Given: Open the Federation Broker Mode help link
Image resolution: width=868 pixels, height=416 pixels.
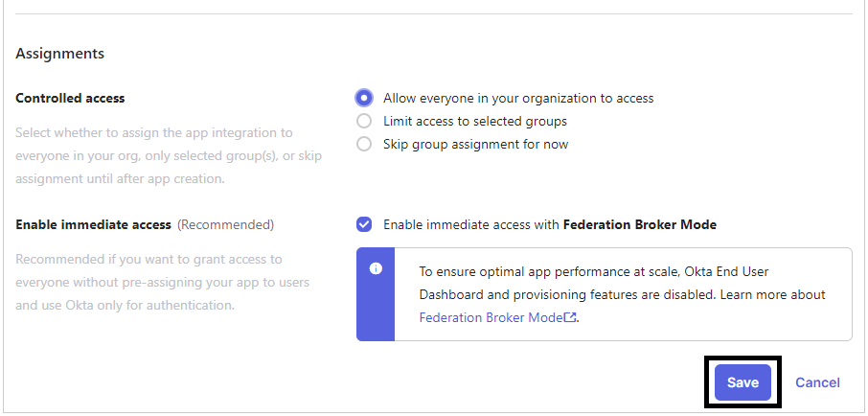Looking at the screenshot, I should pos(491,317).
